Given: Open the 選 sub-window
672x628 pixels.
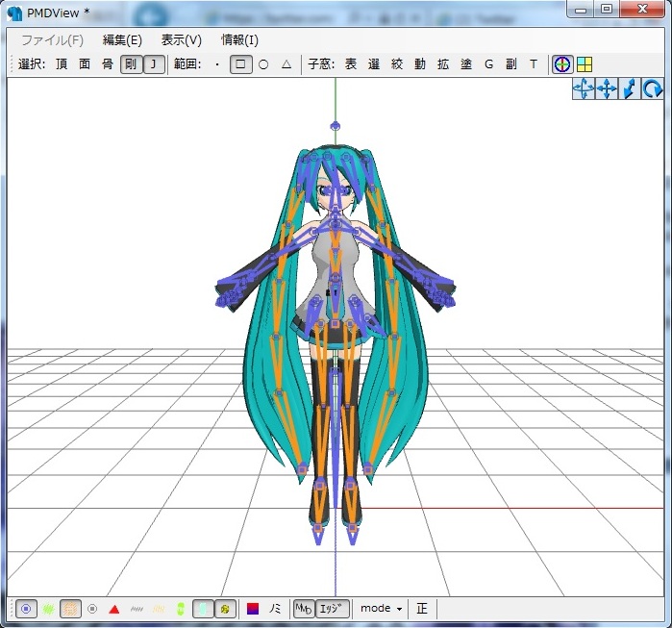Looking at the screenshot, I should click(374, 64).
